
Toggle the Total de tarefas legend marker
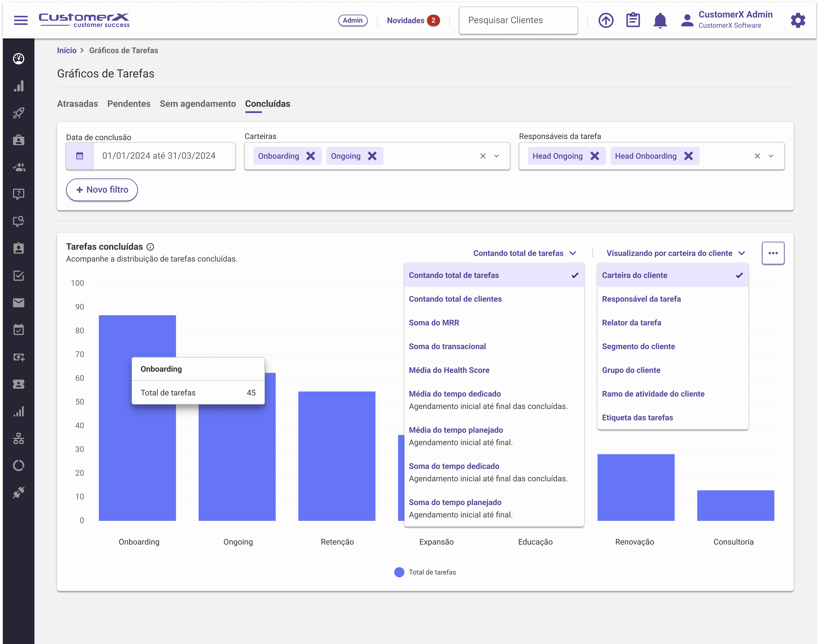pos(399,572)
